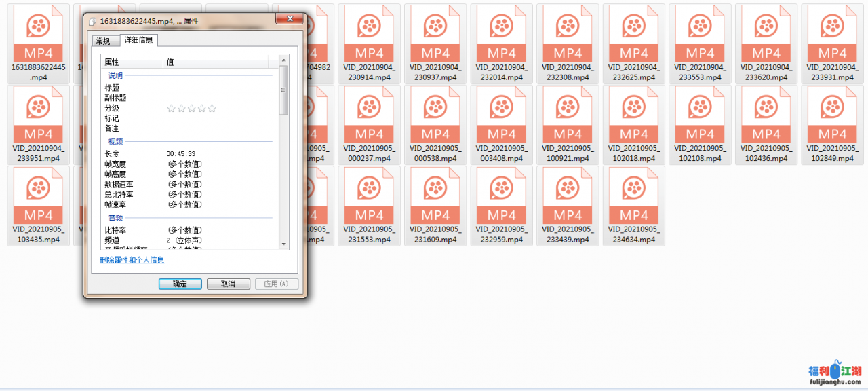
Task: Choose the VID_20210905_103435.mp4 file icon
Action: (x=39, y=199)
